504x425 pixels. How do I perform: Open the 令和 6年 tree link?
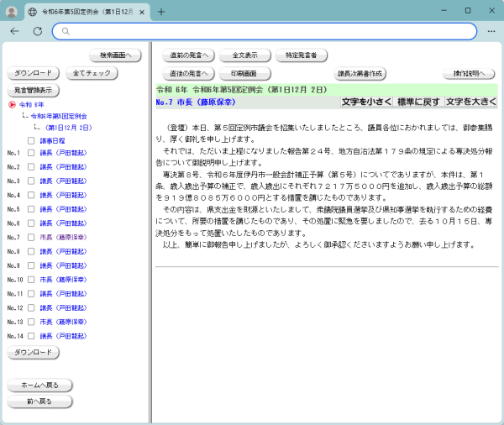click(x=31, y=104)
